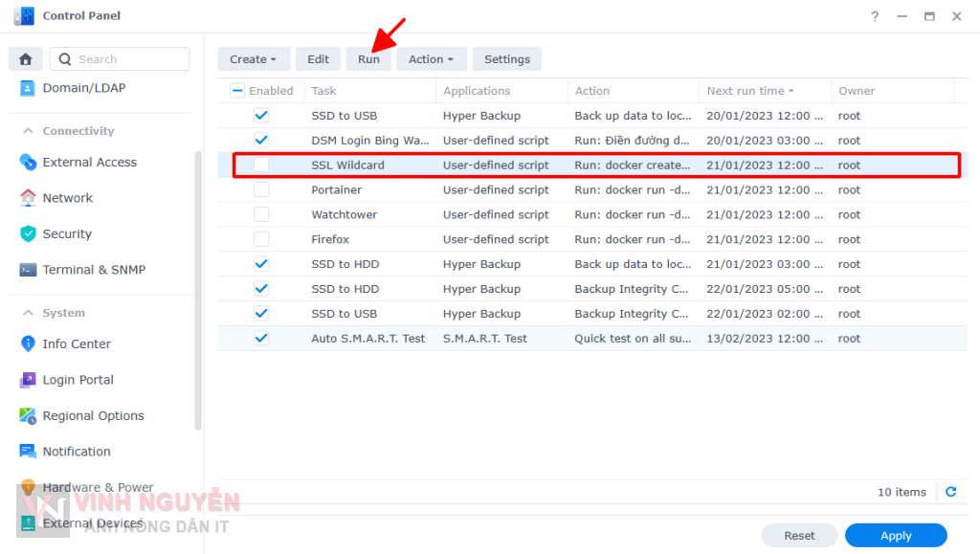The width and height of the screenshot is (980, 554).
Task: Open External Access via its icon
Action: 28,163
